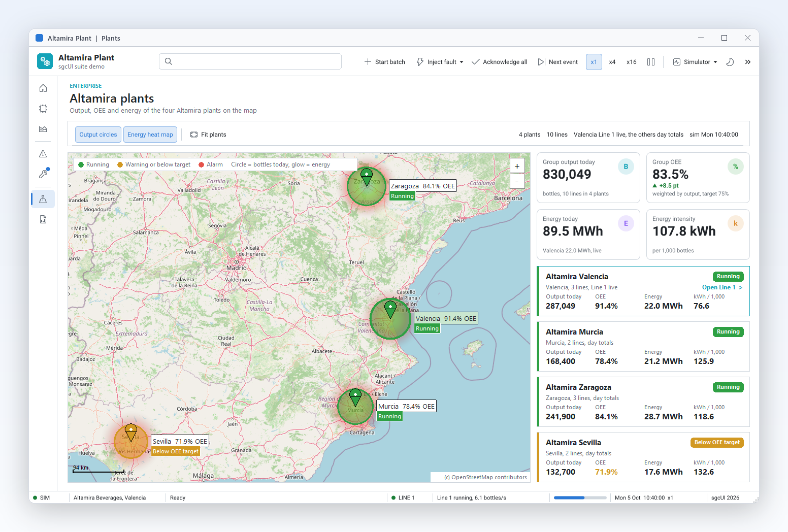
Task: Open the alarms warning triangle icon
Action: point(43,154)
